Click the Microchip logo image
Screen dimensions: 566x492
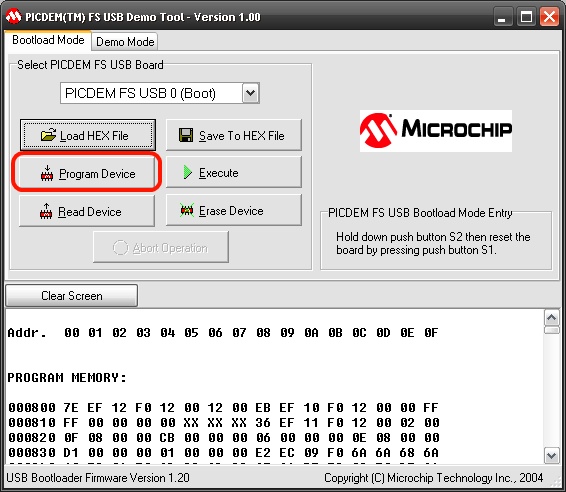click(436, 131)
